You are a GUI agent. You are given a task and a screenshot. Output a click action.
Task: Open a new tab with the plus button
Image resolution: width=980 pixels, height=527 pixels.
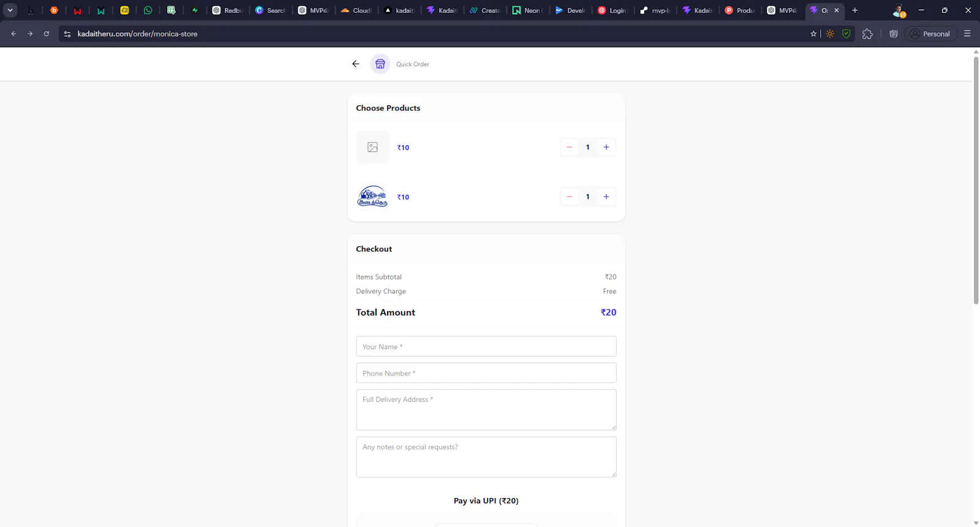pos(855,10)
